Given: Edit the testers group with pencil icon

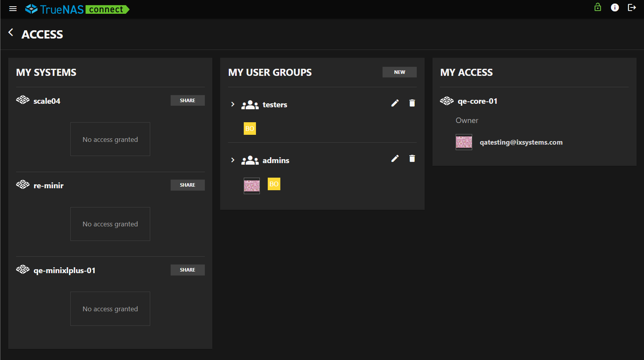Looking at the screenshot, I should 395,103.
